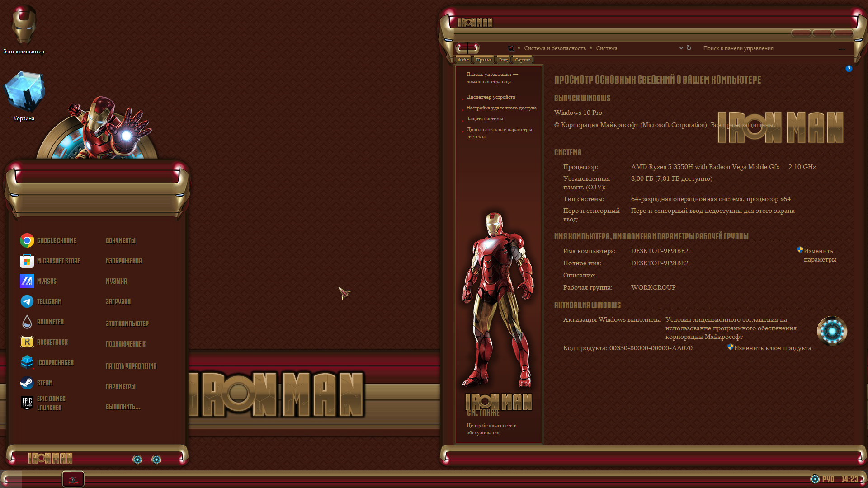868x488 pixels.
Task: Start Steam via its dock icon
Action: pyautogui.click(x=27, y=383)
